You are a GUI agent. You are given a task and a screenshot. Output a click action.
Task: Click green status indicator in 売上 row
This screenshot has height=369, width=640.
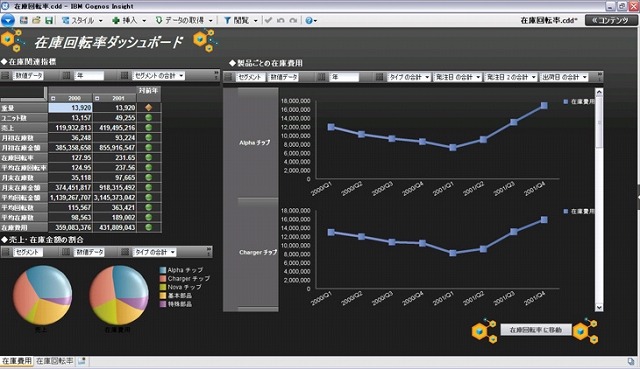[x=149, y=127]
